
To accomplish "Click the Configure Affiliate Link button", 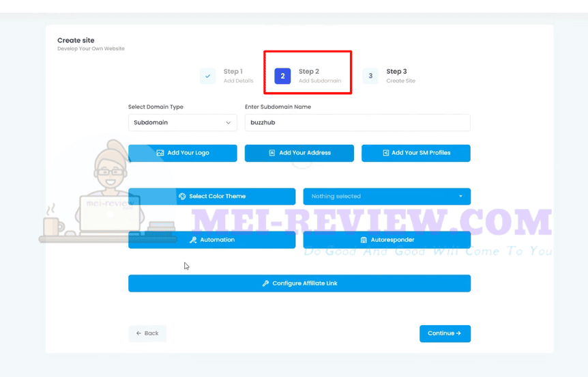I will tap(299, 283).
